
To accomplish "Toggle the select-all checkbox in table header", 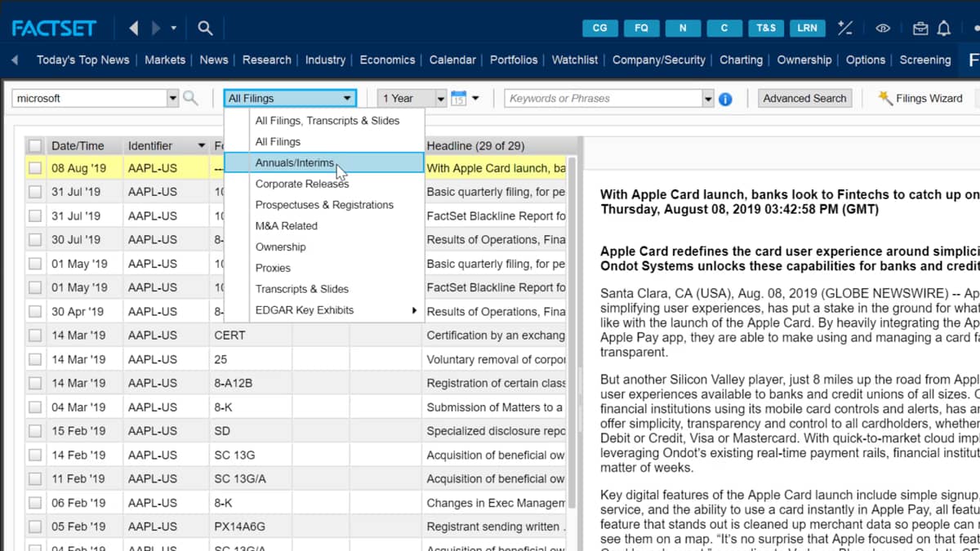I will pos(35,145).
